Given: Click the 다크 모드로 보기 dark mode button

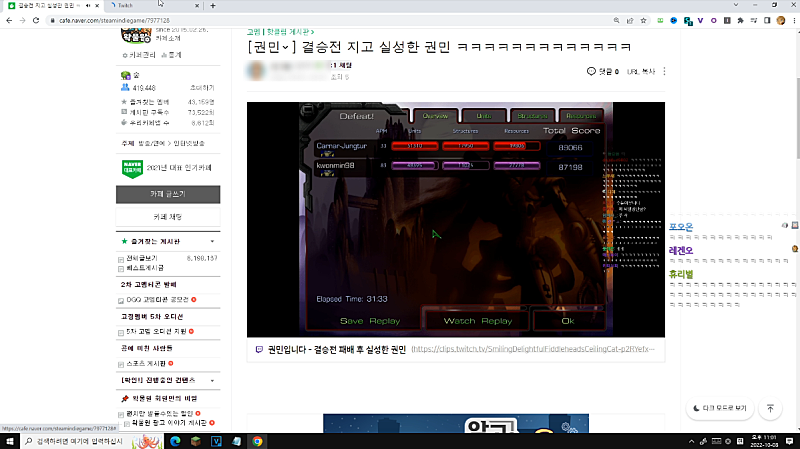Looking at the screenshot, I should [x=720, y=408].
